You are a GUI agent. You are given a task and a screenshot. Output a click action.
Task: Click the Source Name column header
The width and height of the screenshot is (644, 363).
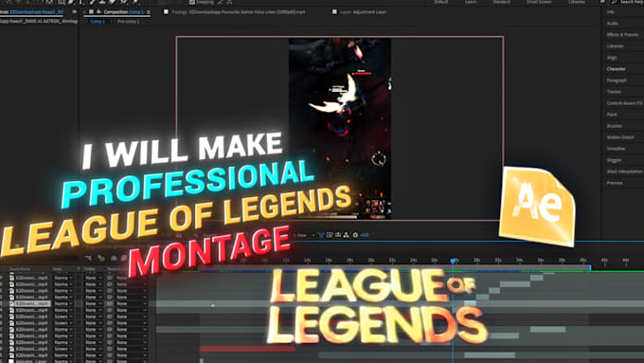click(x=19, y=269)
